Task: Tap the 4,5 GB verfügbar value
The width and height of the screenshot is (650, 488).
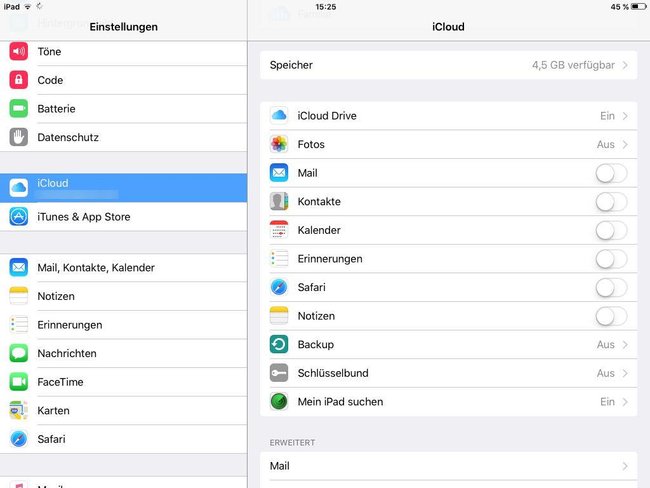Action: pos(573,65)
